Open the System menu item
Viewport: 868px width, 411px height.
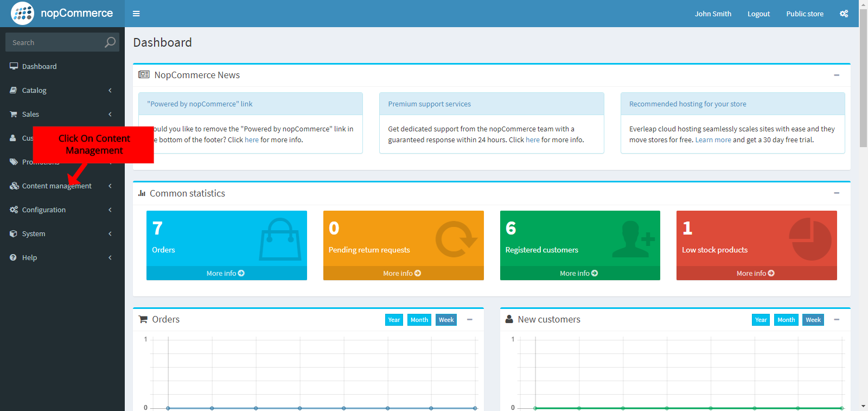[62, 233]
